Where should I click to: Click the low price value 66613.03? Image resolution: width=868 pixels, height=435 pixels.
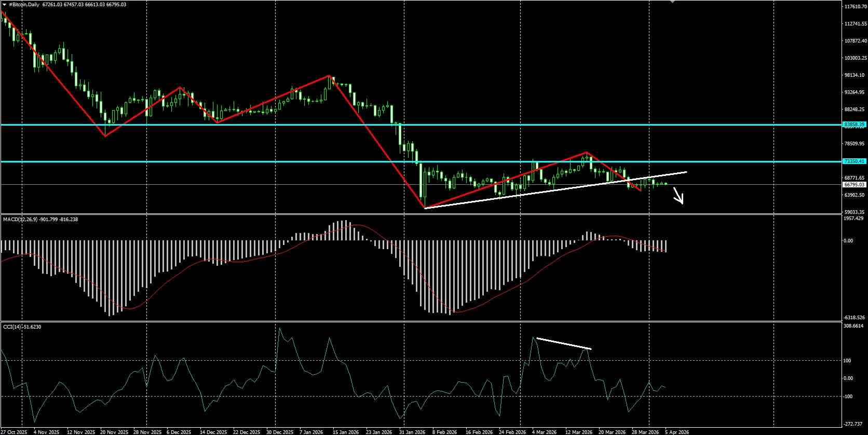coord(94,5)
